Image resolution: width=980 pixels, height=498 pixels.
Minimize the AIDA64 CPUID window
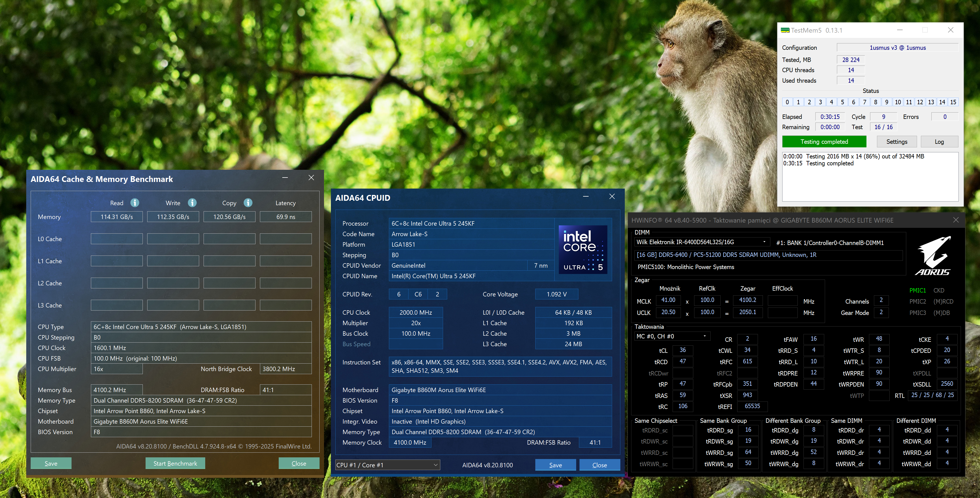[586, 196]
